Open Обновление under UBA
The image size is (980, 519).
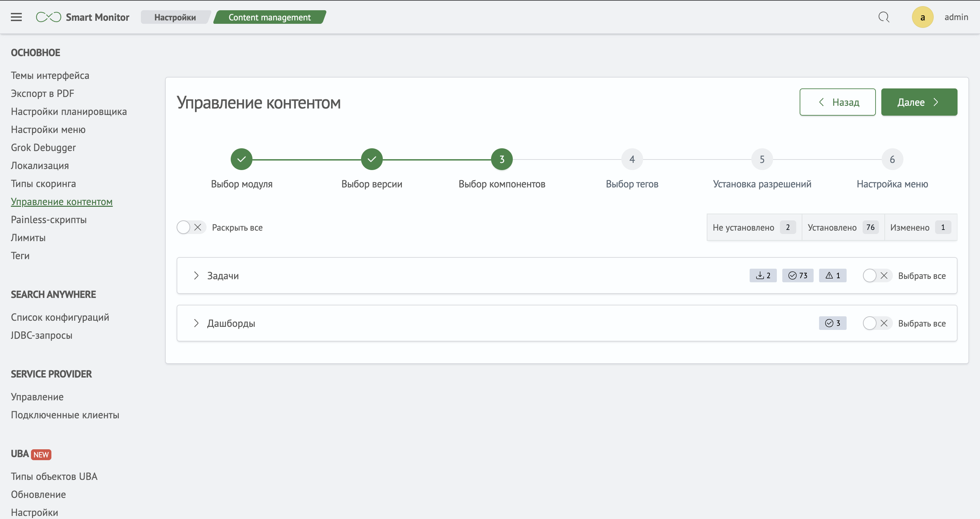[38, 494]
